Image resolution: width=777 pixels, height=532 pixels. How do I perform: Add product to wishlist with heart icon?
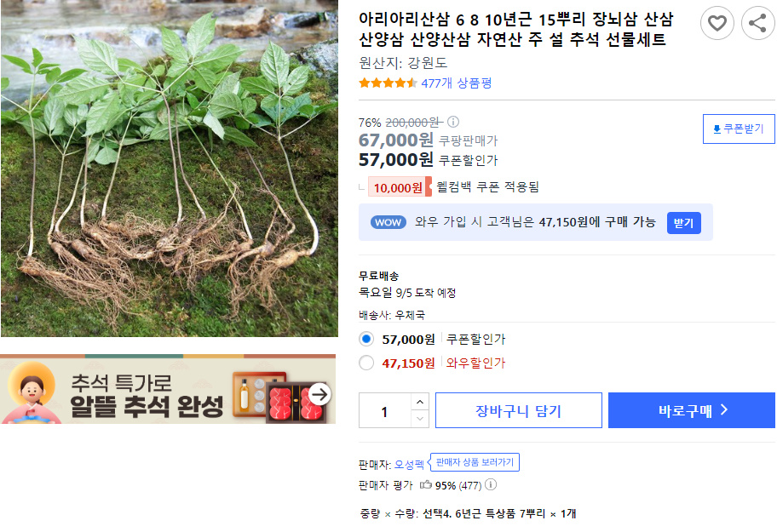pyautogui.click(x=717, y=23)
